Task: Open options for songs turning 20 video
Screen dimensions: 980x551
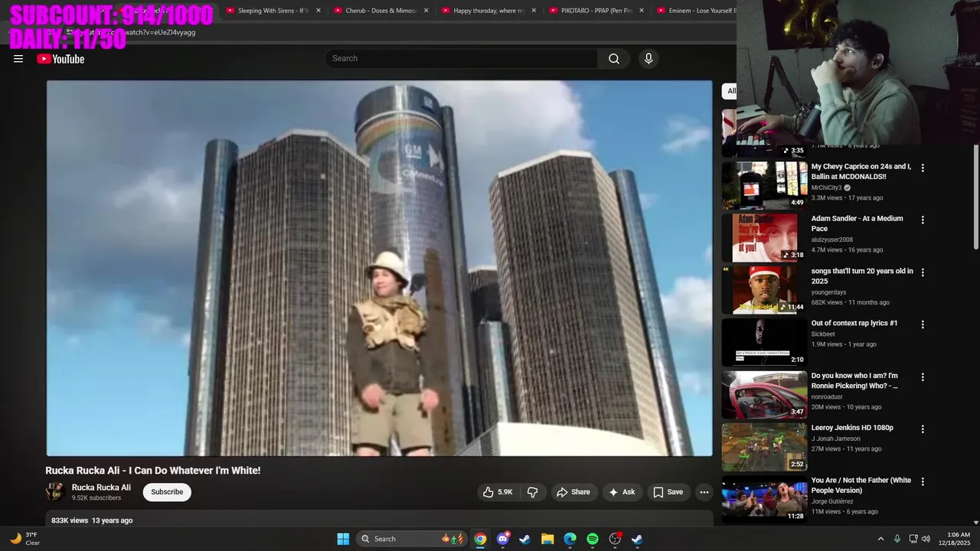Action: coord(923,272)
